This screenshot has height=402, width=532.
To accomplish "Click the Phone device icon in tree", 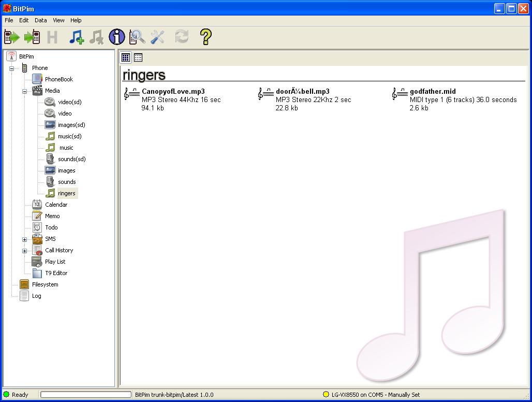I will click(x=24, y=67).
